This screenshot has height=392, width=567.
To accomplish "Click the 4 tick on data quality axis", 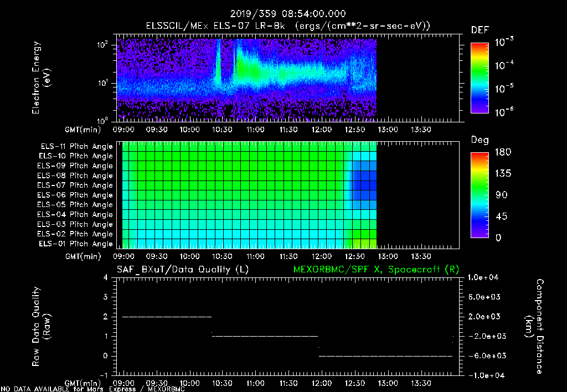I will 106,277.
